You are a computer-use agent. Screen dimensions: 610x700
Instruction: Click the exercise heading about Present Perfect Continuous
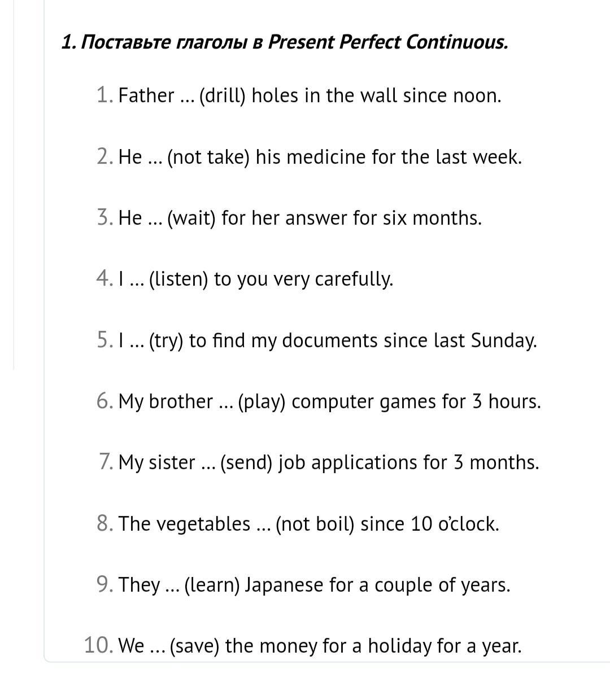(285, 42)
